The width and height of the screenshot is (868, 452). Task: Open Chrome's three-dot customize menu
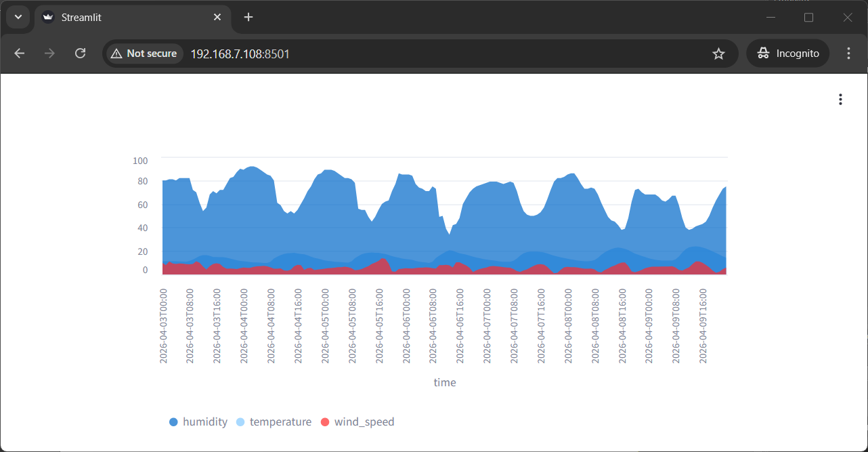tap(848, 54)
